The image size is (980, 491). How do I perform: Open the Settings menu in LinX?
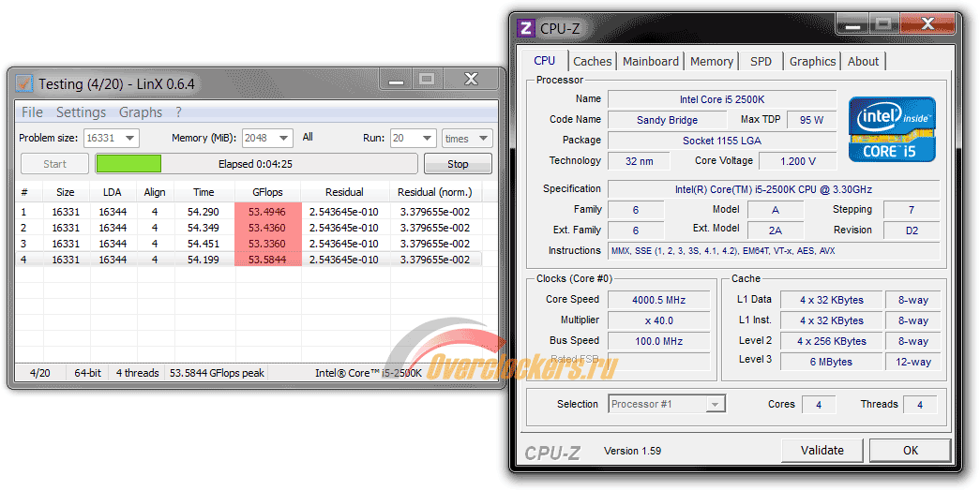click(82, 112)
